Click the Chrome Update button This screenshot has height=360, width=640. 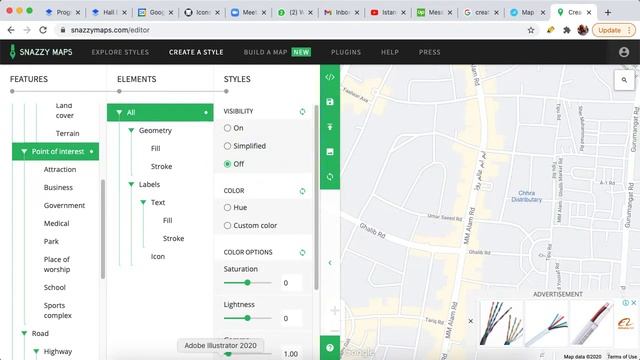tap(613, 30)
